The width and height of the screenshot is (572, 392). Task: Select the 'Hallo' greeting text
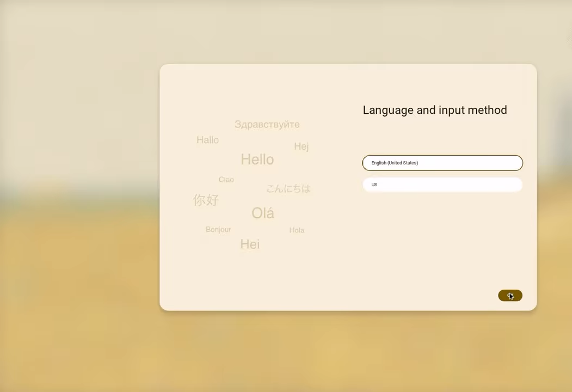(x=207, y=140)
